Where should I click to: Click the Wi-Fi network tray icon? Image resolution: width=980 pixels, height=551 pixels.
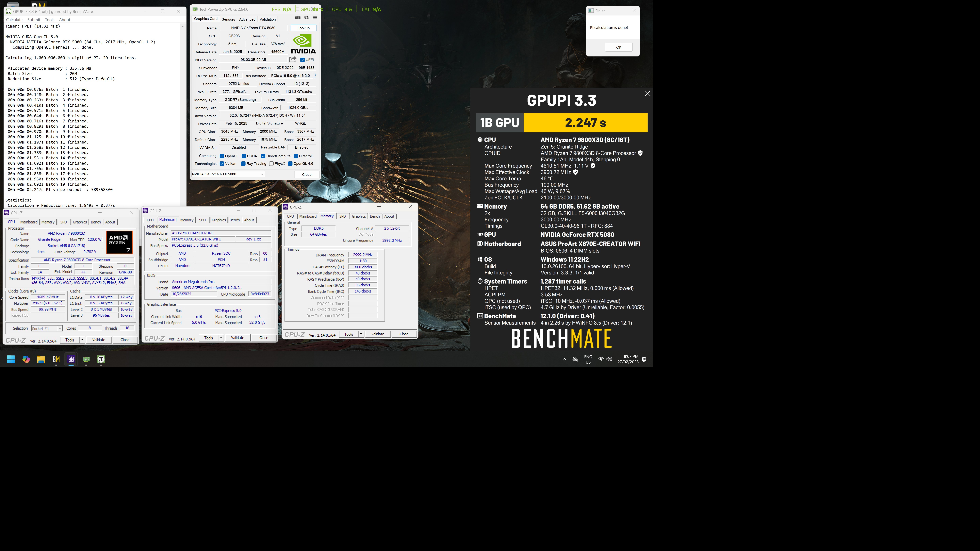point(601,359)
